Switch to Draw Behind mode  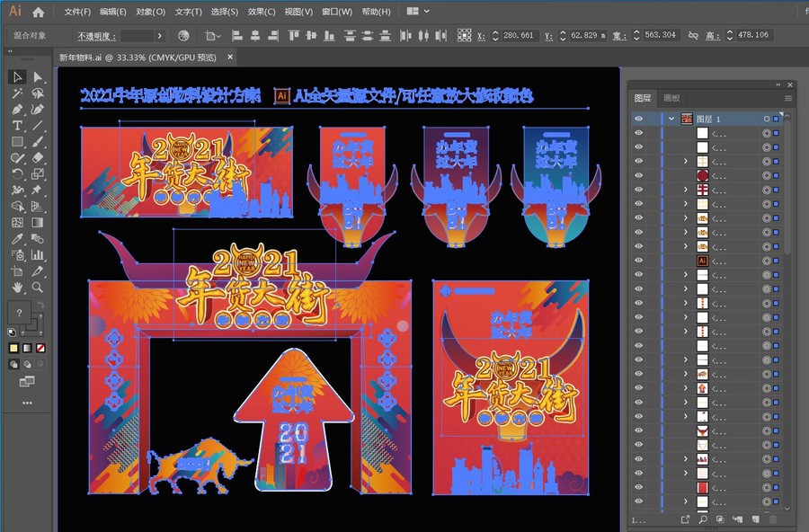pyautogui.click(x=27, y=364)
